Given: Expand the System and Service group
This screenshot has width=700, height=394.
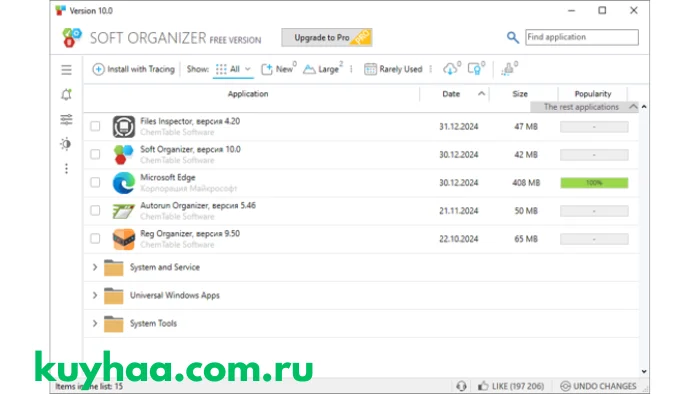Looking at the screenshot, I should pos(95,267).
